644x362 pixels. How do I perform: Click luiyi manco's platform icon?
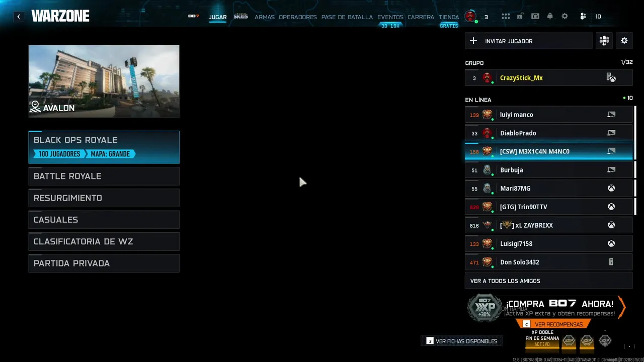click(x=611, y=115)
